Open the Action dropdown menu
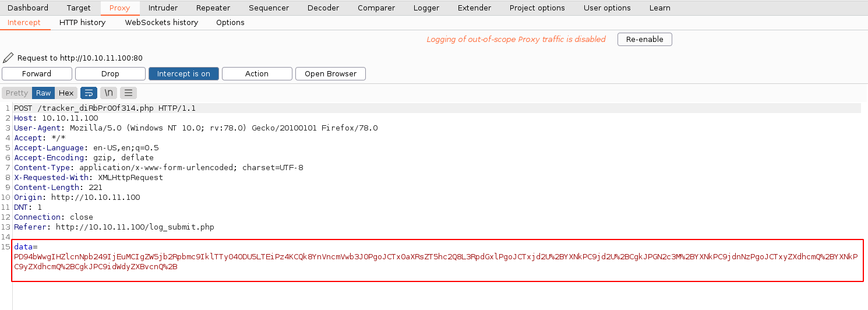 [x=257, y=74]
